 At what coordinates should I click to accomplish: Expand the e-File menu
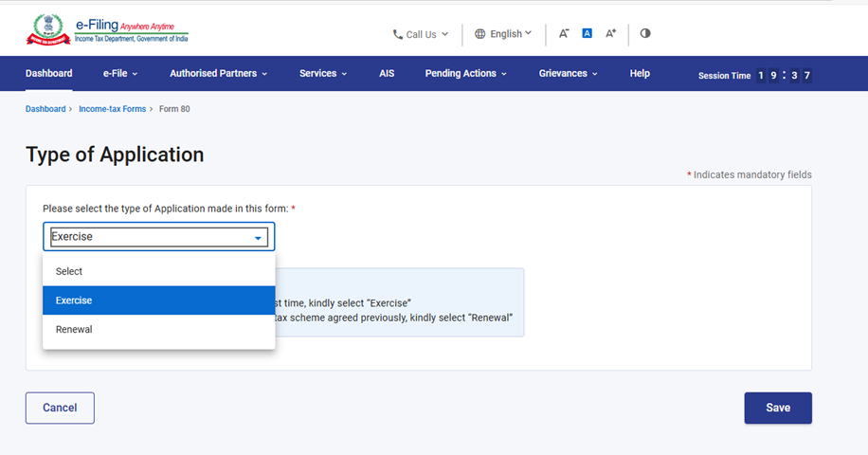120,73
